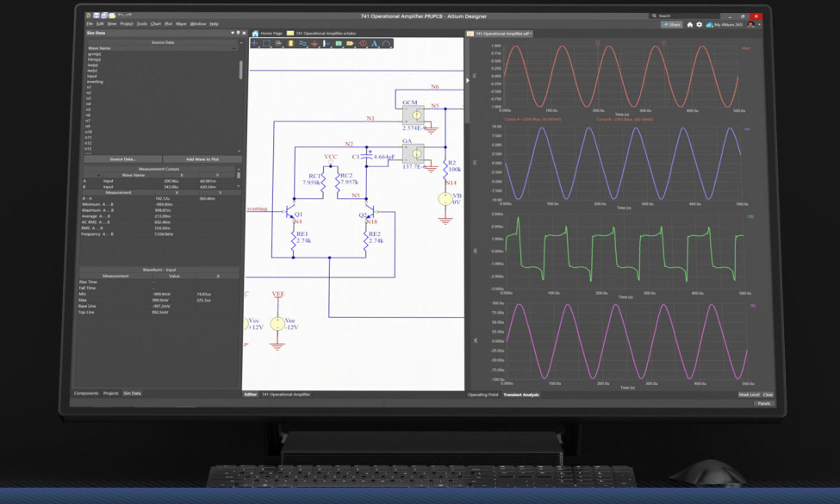Click the schematic editor vertical scrollbar
Image resolution: width=840 pixels, height=504 pixels.
(467, 80)
